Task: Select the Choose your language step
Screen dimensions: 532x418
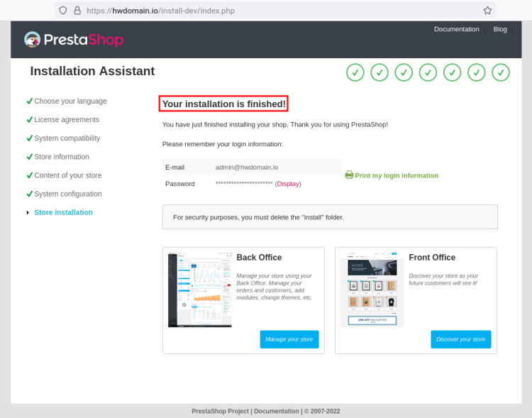Action: [70, 101]
